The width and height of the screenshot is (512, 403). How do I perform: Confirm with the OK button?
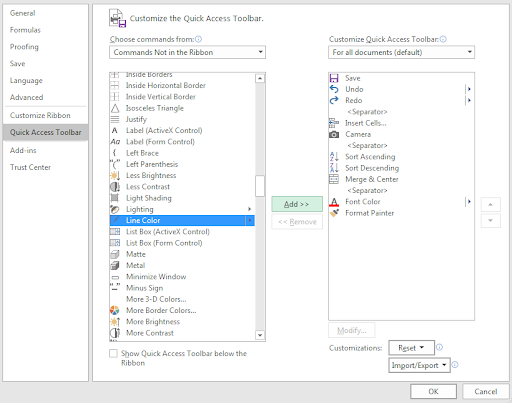pyautogui.click(x=433, y=391)
